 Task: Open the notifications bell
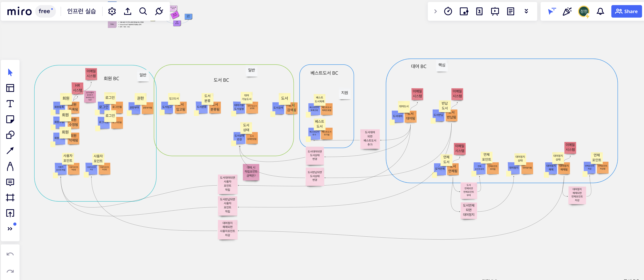tap(600, 11)
